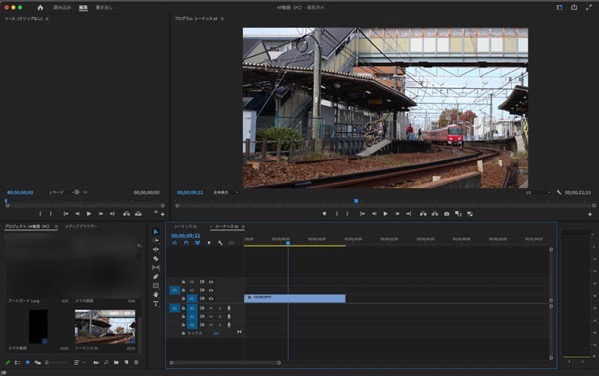Open Project panel menu
The width and height of the screenshot is (599, 376).
[x=56, y=227]
